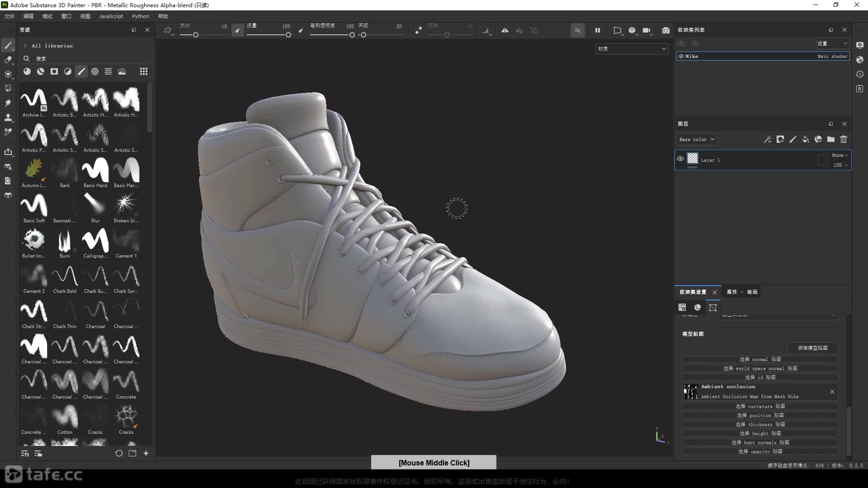This screenshot has height=488, width=868.
Task: Remove the Ambient occlusion map
Action: coord(832,392)
